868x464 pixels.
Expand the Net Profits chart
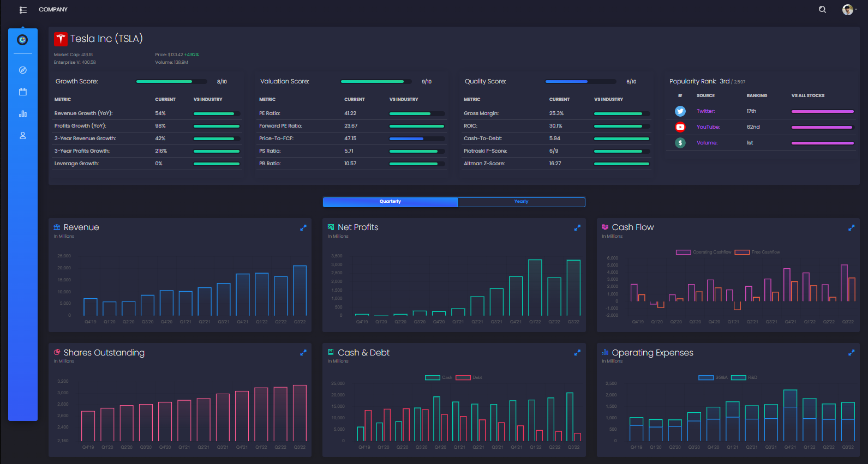click(x=577, y=228)
